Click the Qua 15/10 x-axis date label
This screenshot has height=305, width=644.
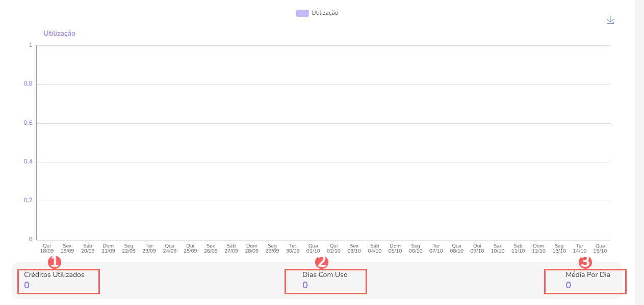[600, 248]
